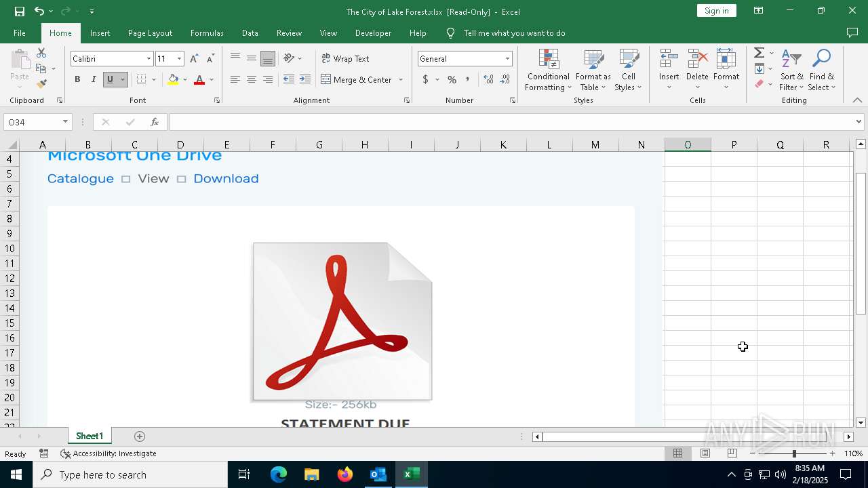
Task: Select the Sheet1 tab
Action: [90, 436]
